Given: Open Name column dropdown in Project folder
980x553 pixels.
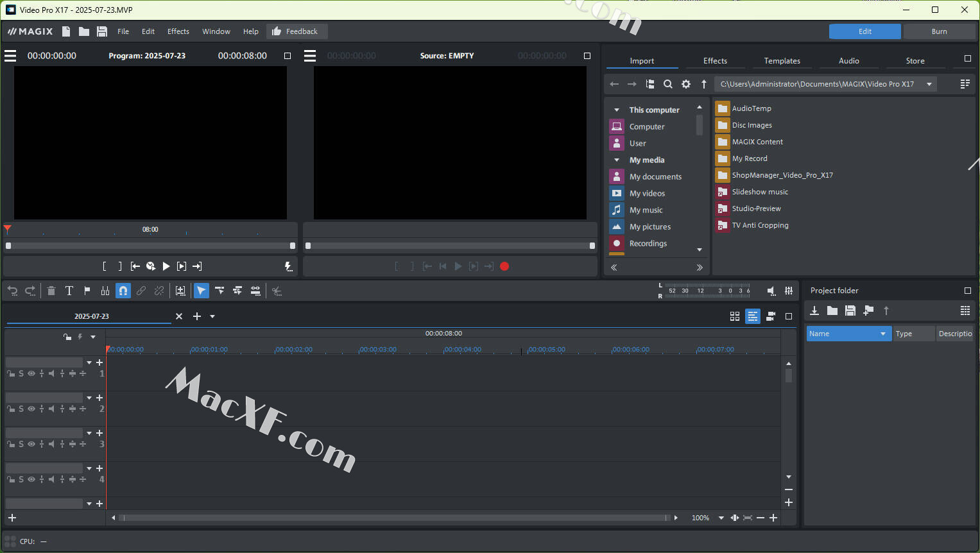Looking at the screenshot, I should [883, 334].
